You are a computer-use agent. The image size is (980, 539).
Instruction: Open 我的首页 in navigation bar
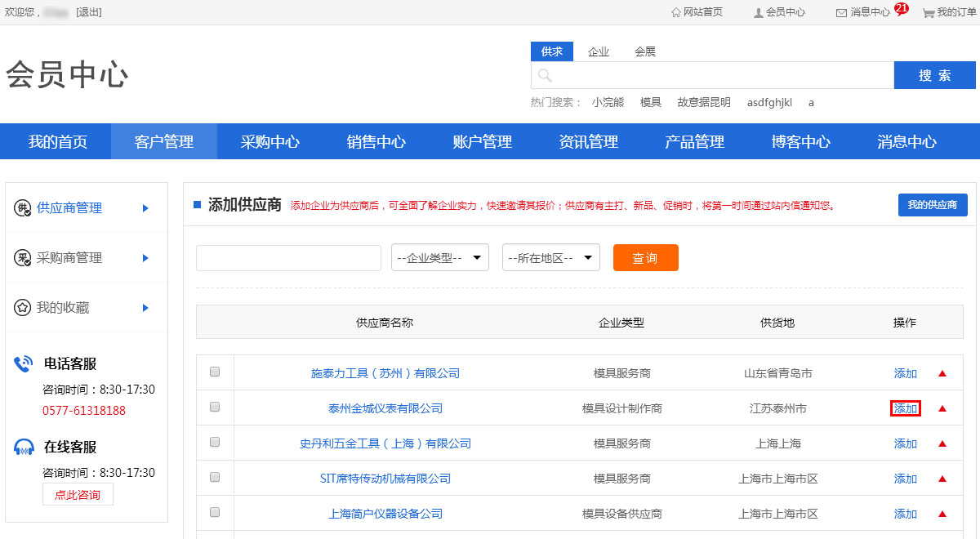(x=58, y=141)
